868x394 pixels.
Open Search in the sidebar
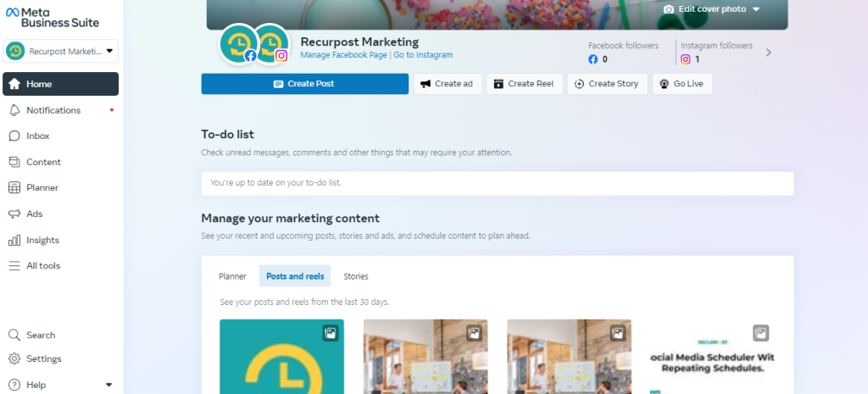60,335
